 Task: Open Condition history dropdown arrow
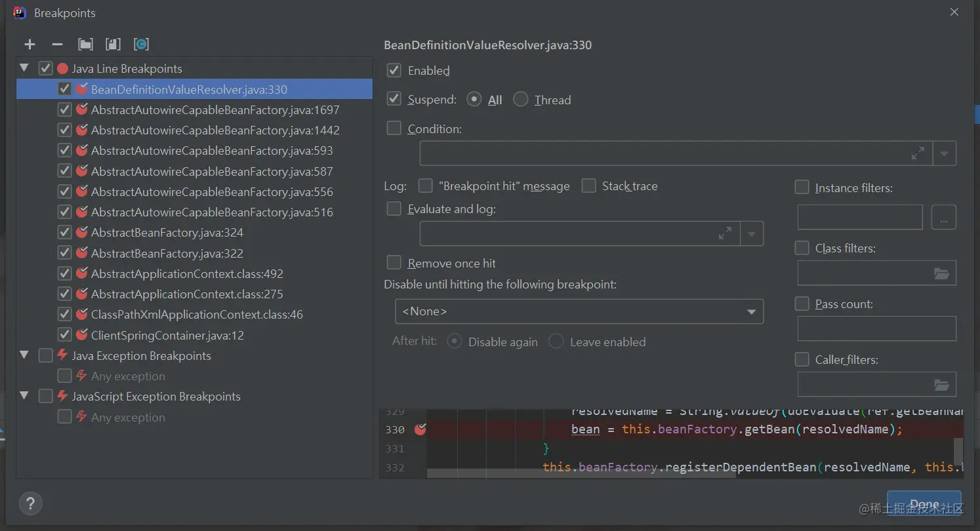coord(945,153)
